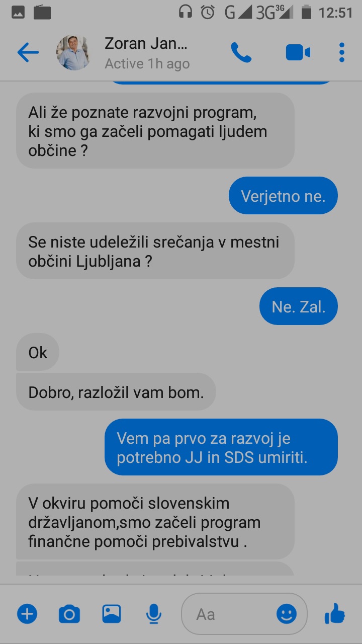Record a voice message with microphone

154,614
